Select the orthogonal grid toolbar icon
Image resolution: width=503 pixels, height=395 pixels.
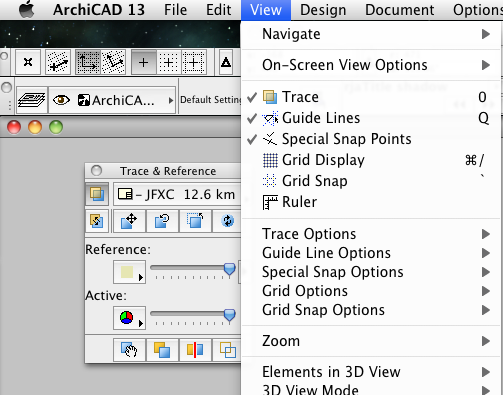(x=88, y=62)
